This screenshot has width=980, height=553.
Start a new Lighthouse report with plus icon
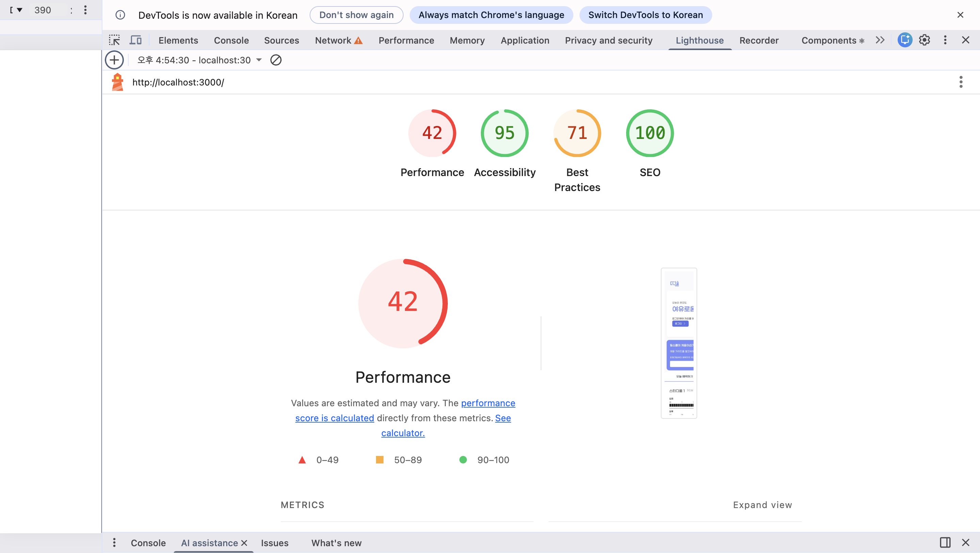click(x=114, y=60)
